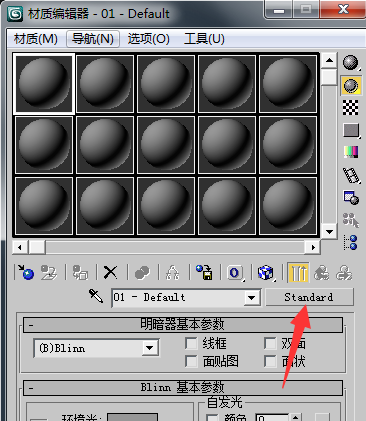
Task: Open the 材质(M) menu
Action: [x=36, y=39]
